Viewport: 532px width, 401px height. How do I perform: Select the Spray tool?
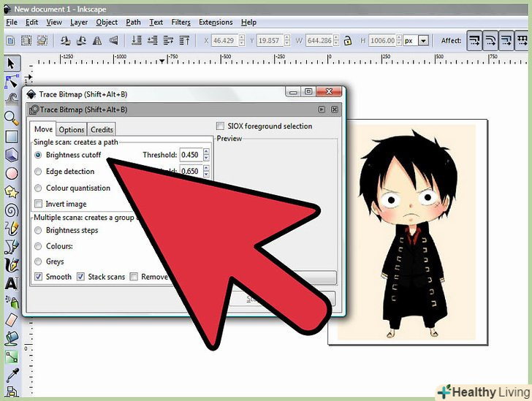coord(12,301)
